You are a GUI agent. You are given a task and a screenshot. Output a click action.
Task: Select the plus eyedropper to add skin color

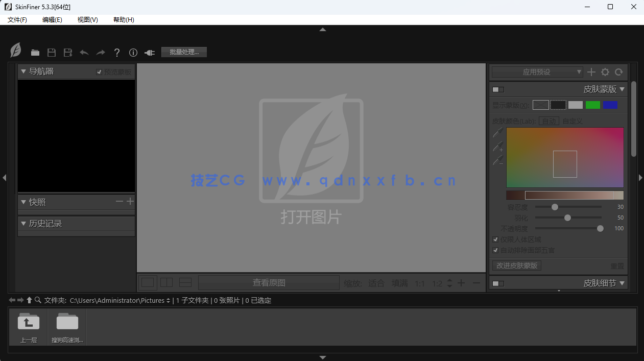click(x=497, y=147)
